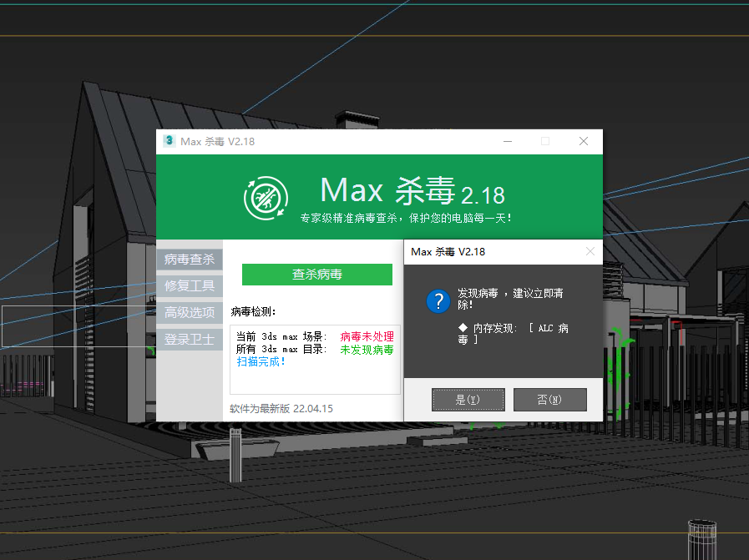Screen dimensions: 749x560
Task: Click the antivirus bug logo in banner
Action: [x=266, y=198]
